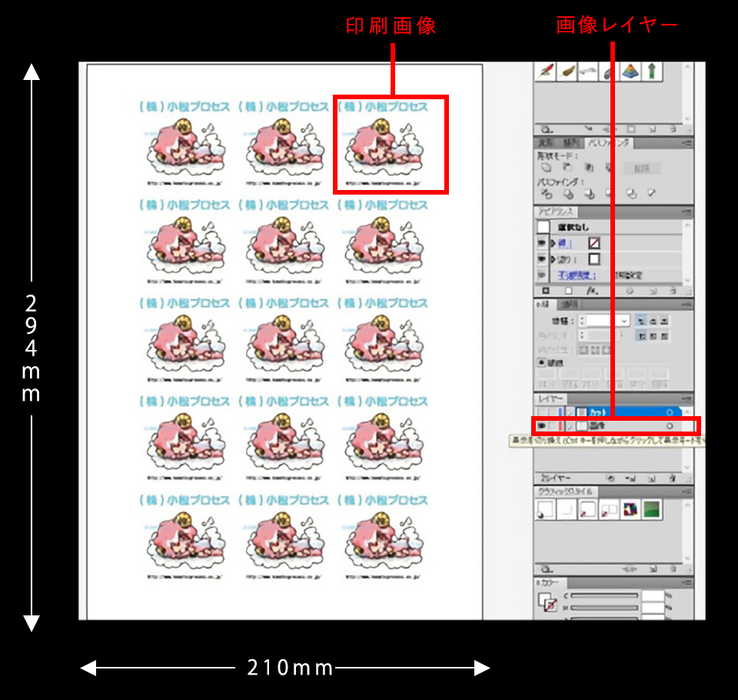Choose the green upward arrow symbol

pos(651,72)
